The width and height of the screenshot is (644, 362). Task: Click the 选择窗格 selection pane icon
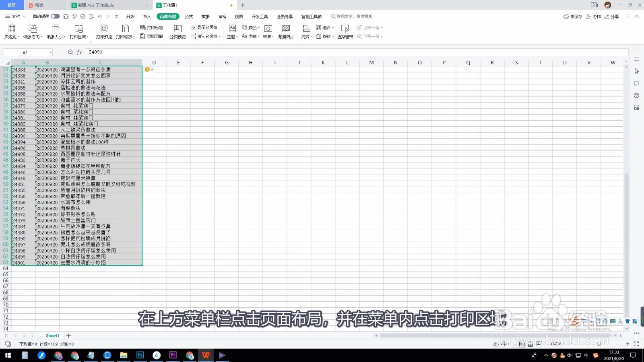[x=345, y=29]
